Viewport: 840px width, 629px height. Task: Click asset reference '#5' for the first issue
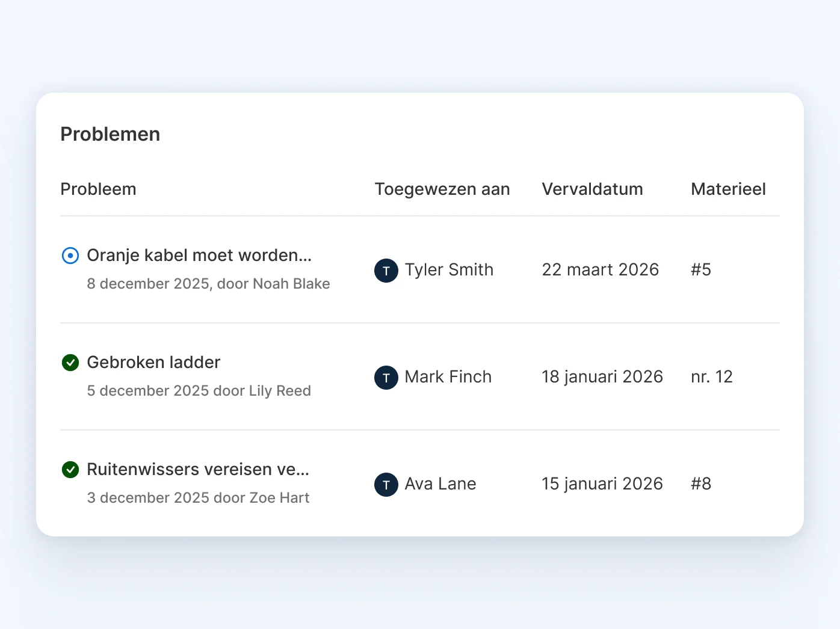(700, 269)
